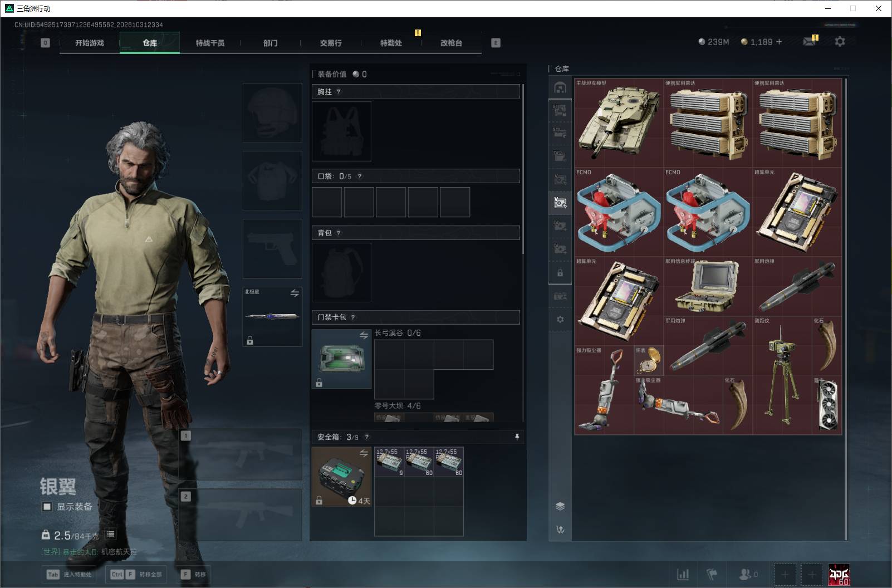Click the stash auto-arrange icon at sidebar bottom

click(x=560, y=530)
